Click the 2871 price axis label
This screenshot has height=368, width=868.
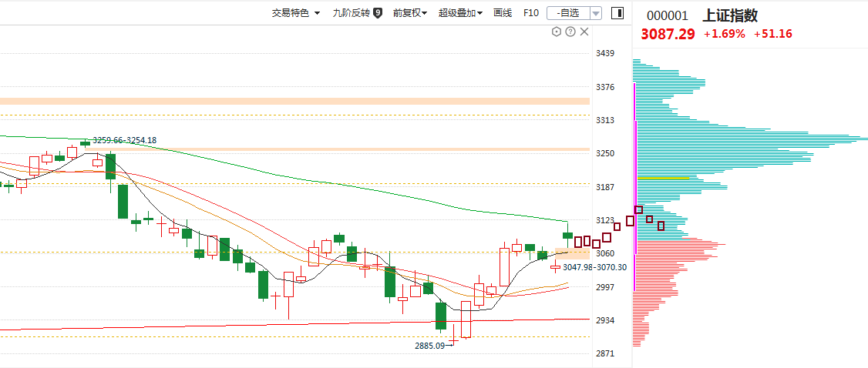(x=605, y=353)
